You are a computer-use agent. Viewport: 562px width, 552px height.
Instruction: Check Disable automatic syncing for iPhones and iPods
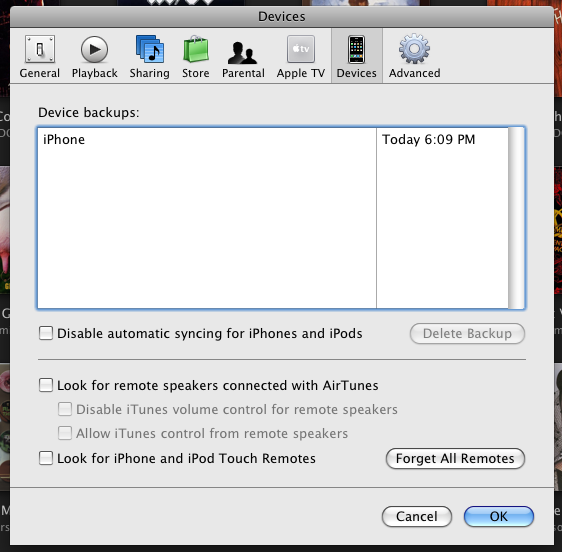[46, 333]
